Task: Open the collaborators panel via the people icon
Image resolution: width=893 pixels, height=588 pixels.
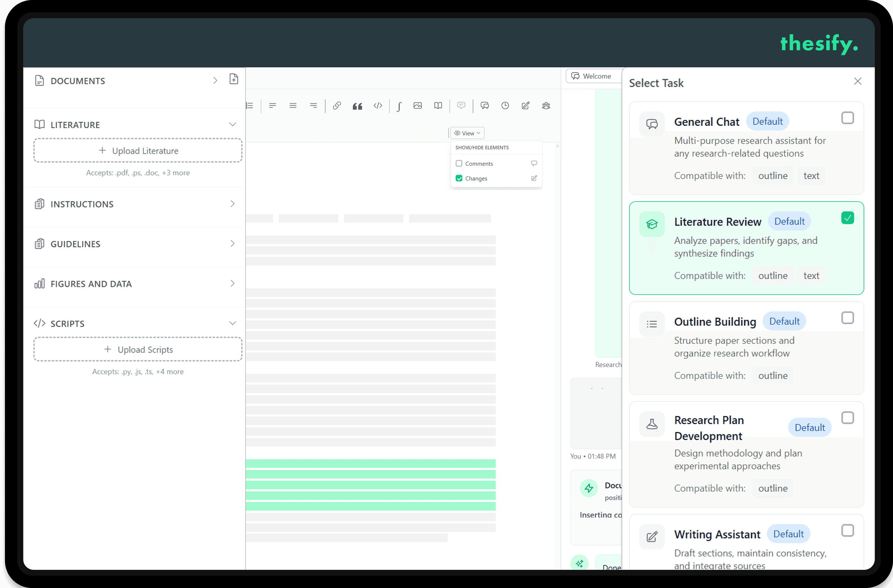Action: point(546,105)
